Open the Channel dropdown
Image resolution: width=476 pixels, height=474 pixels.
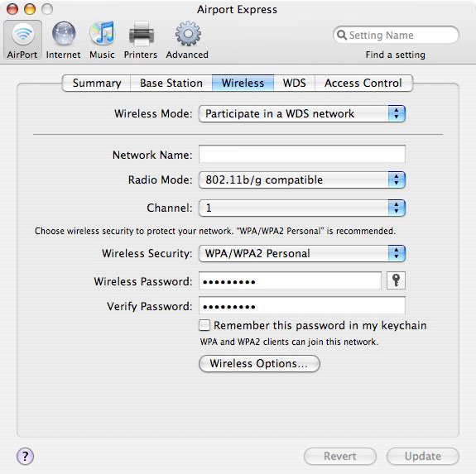[x=302, y=208]
